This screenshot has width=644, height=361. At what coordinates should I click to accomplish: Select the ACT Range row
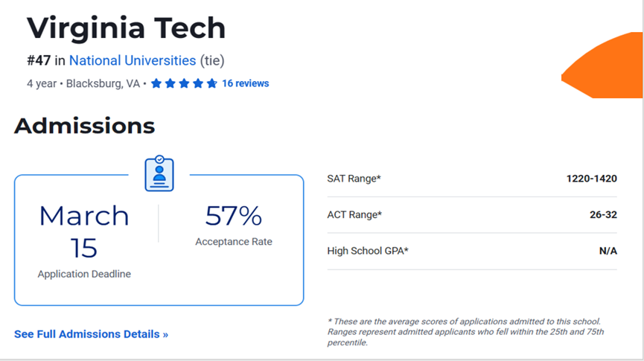click(x=472, y=215)
